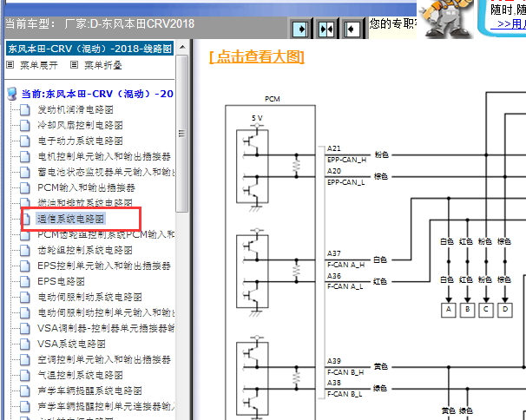Select the 当前:东风本田-CRV(混动) root node

(97, 94)
